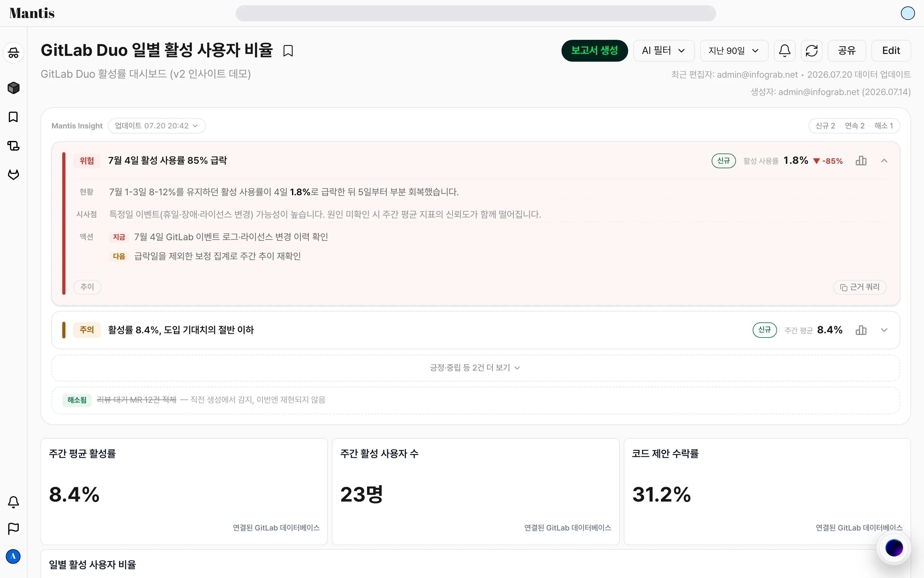The height and width of the screenshot is (578, 924).
Task: Click the 보고서 생성 button
Action: click(x=595, y=50)
